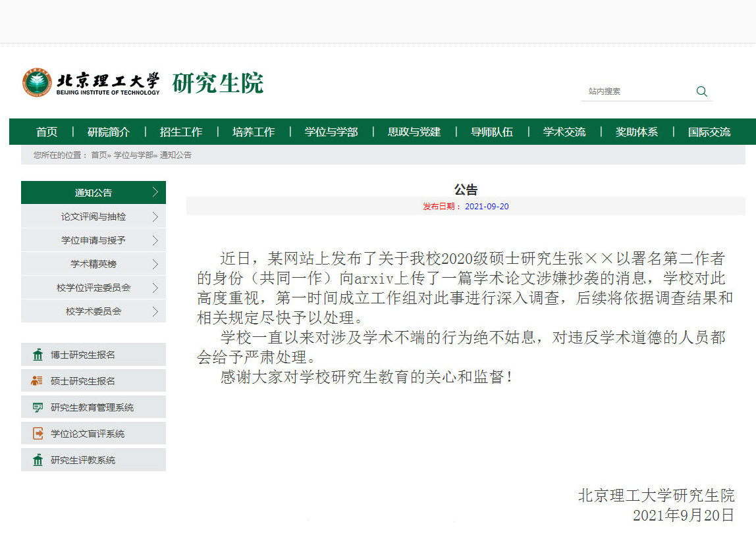Expand chevron beside 学术精英榜

click(x=155, y=264)
